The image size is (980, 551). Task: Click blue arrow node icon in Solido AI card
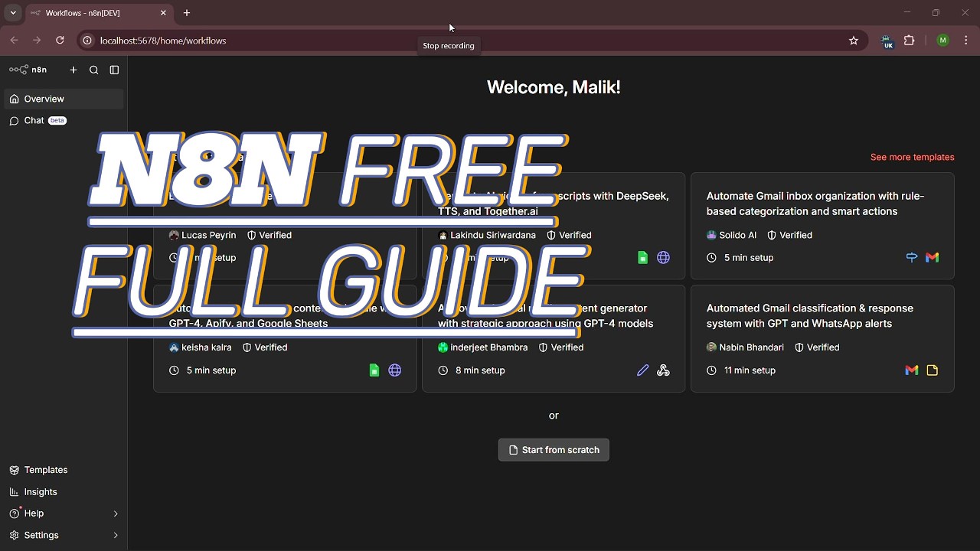pyautogui.click(x=911, y=258)
